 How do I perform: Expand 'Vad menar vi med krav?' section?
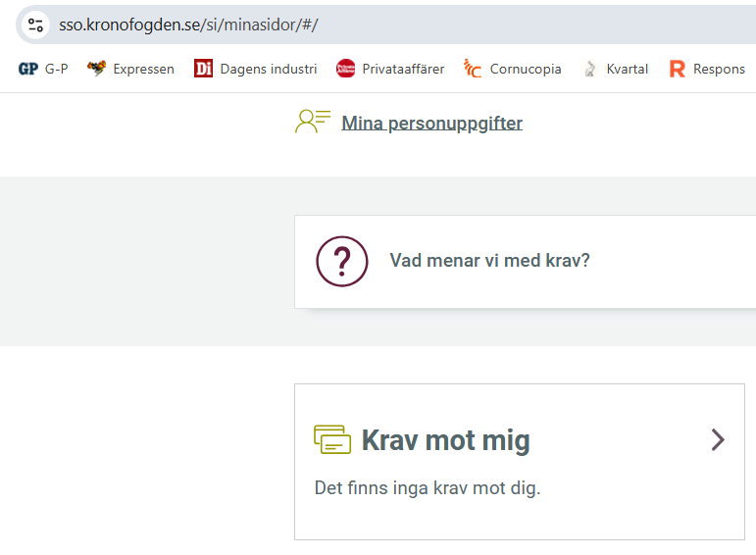[489, 261]
